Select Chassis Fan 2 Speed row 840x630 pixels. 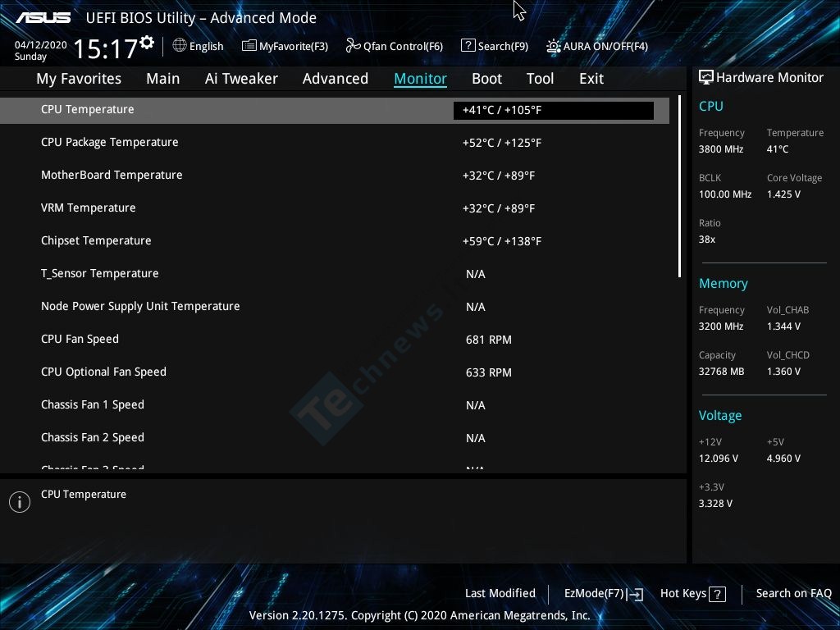coord(335,438)
